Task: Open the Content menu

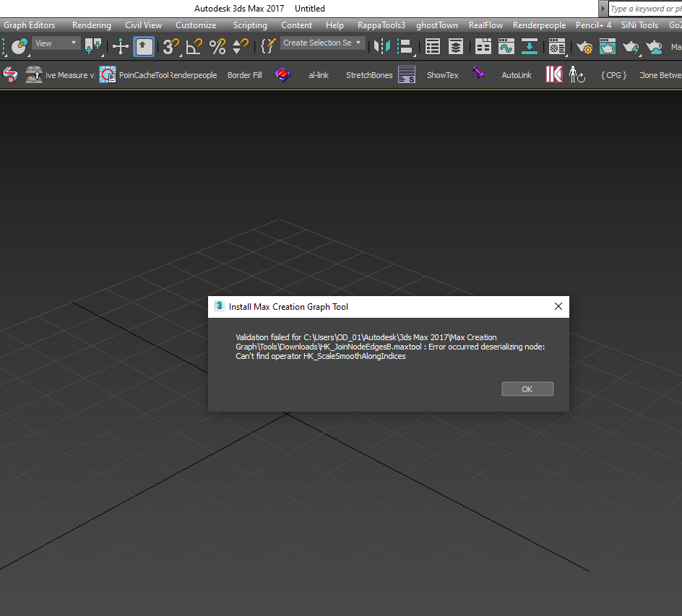Action: (x=296, y=25)
